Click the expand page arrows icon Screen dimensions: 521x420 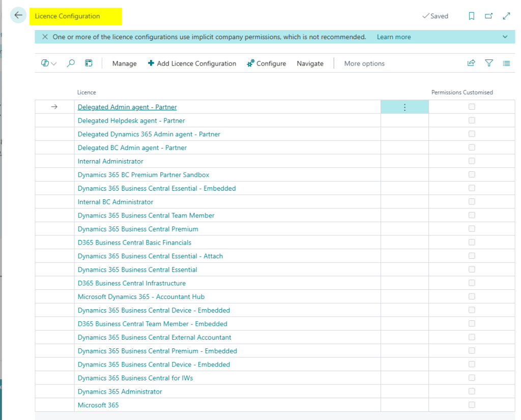[x=506, y=16]
